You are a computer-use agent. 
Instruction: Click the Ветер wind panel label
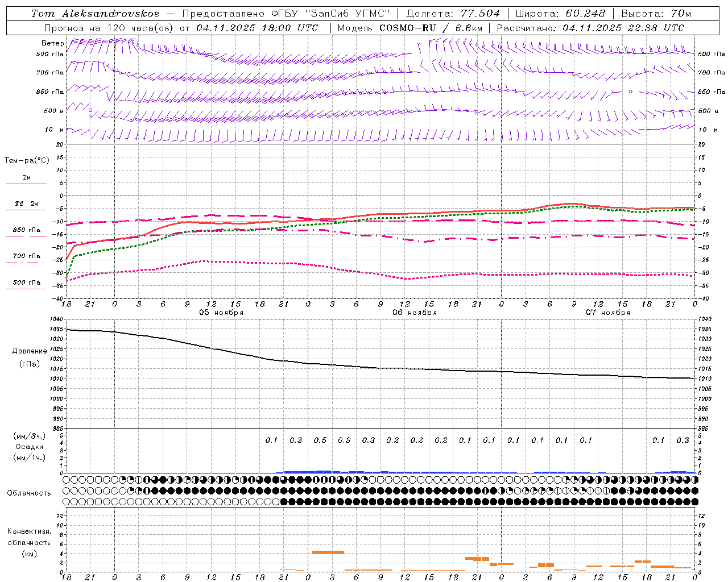coord(53,43)
